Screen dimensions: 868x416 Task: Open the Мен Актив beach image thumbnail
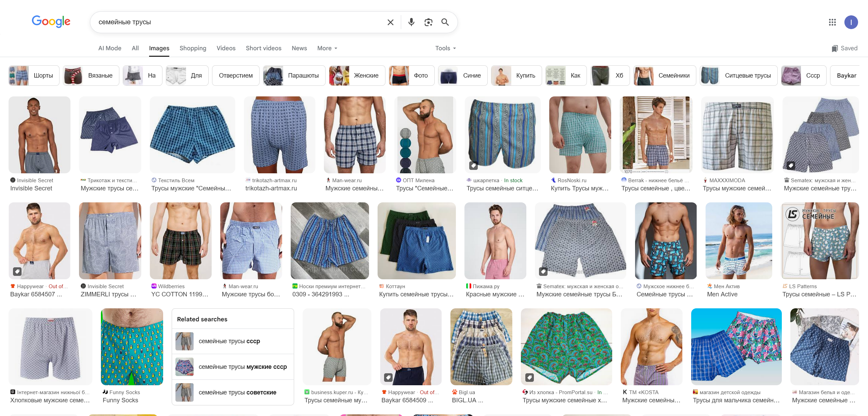click(739, 241)
